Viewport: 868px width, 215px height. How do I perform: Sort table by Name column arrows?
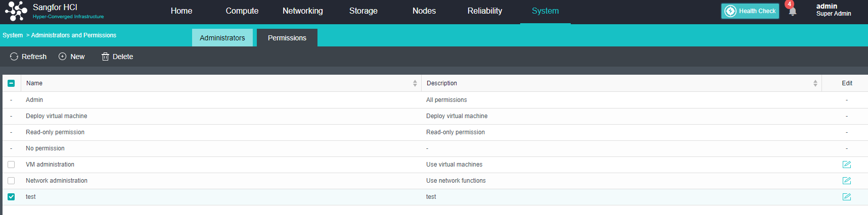415,83
